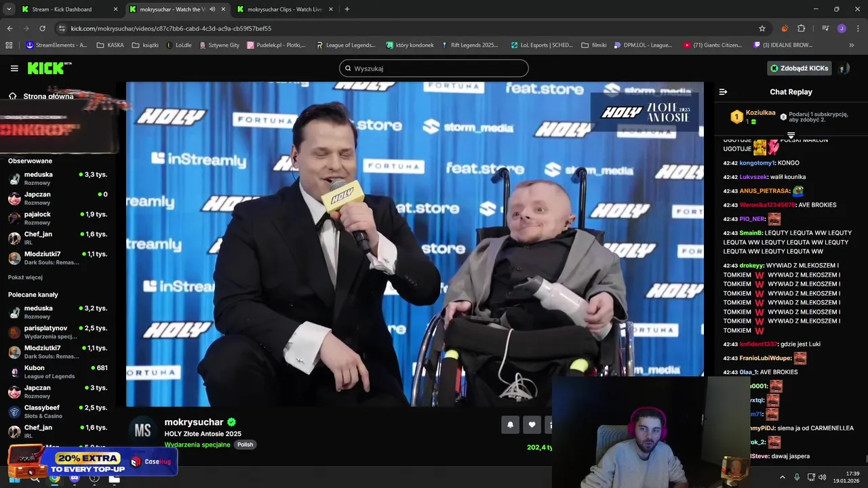868x488 pixels.
Task: Click the Polish language tag
Action: 245,445
